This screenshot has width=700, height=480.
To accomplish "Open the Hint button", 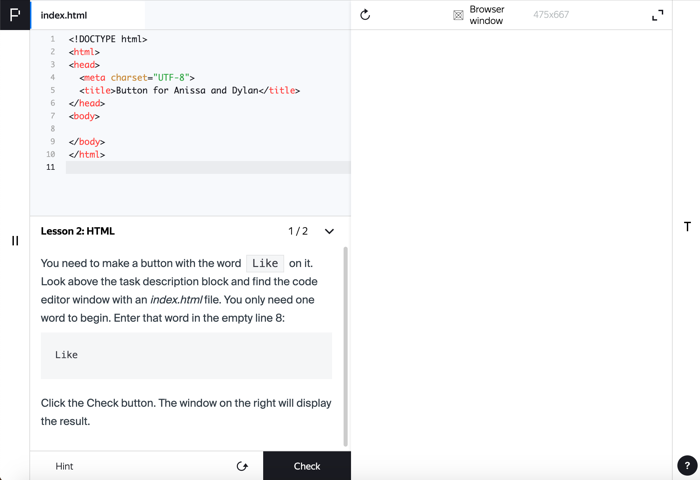I will tap(64, 466).
